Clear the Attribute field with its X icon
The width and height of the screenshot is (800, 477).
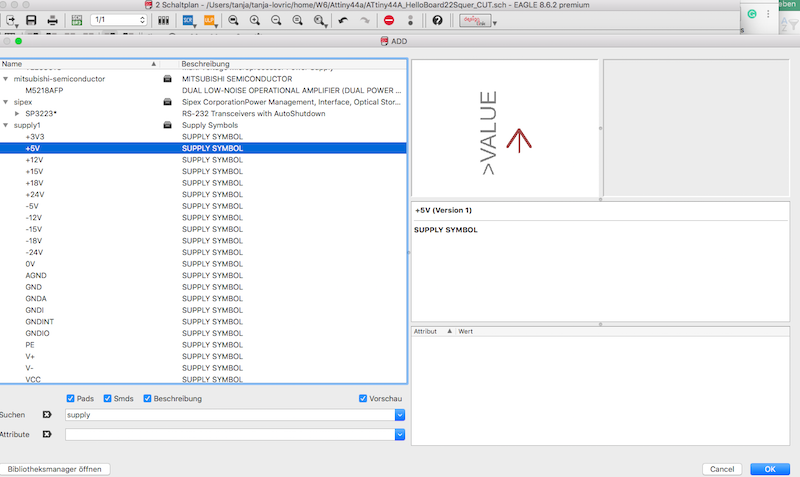coord(47,434)
